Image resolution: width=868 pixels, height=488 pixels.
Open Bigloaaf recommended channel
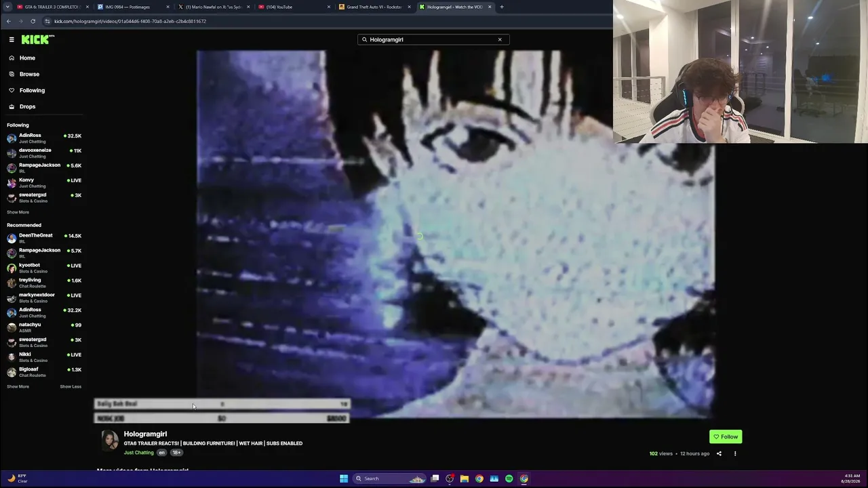(x=44, y=372)
